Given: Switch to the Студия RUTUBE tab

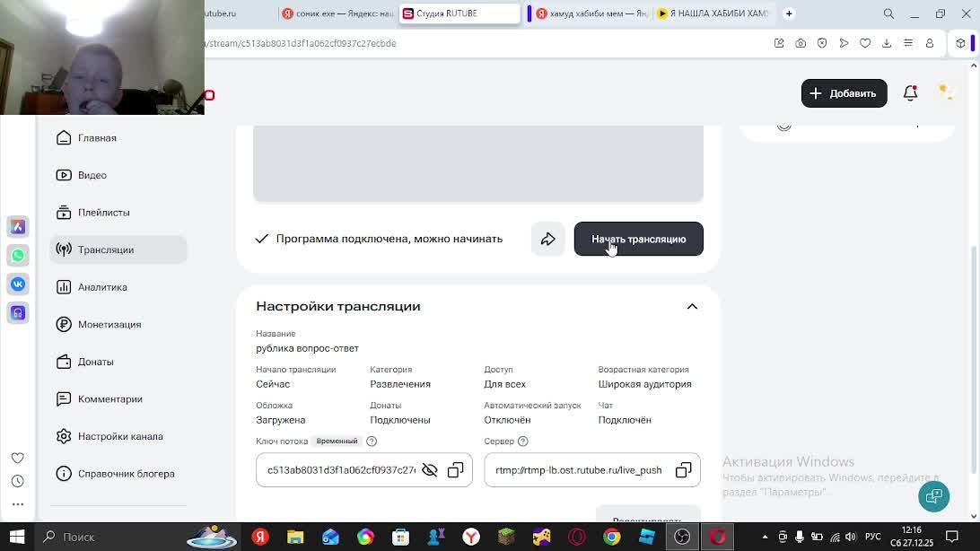Looking at the screenshot, I should point(459,13).
